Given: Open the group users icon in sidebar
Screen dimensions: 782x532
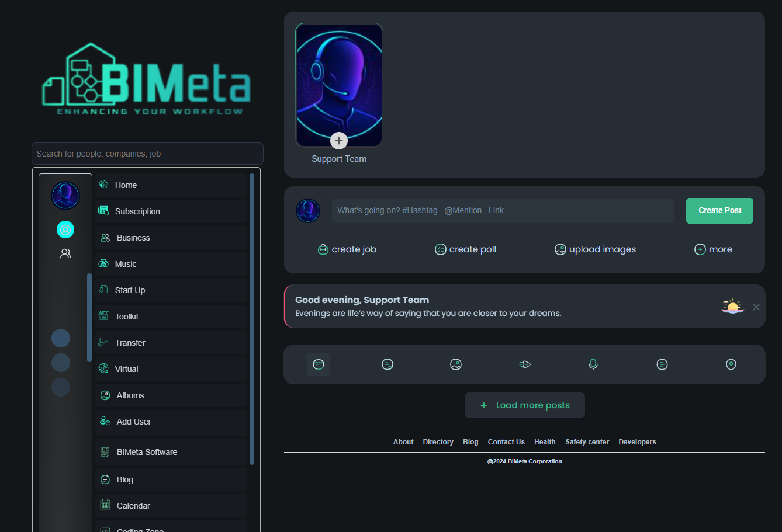Looking at the screenshot, I should pyautogui.click(x=65, y=253).
